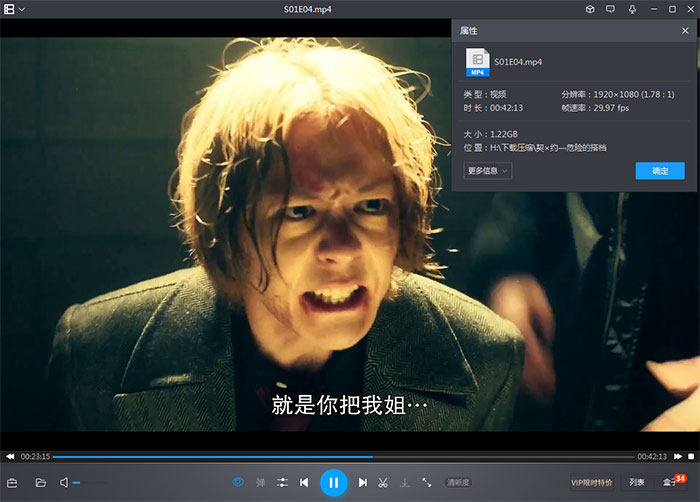Click the 3D cube icon in title bar
The height and width of the screenshot is (502, 700).
(x=590, y=9)
